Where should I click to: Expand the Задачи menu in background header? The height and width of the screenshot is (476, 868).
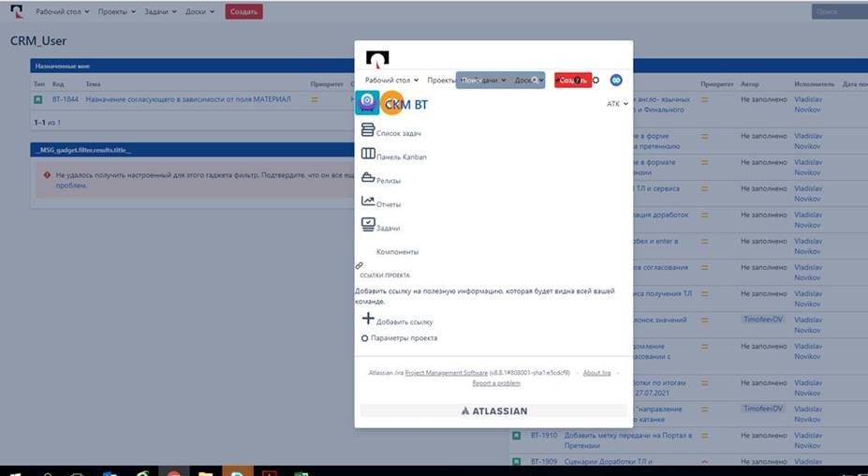(160, 11)
